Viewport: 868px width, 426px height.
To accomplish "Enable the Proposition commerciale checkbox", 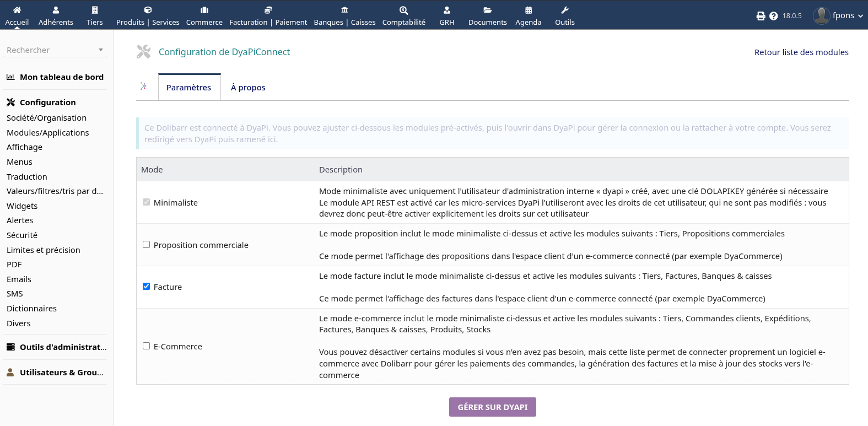I will [x=146, y=245].
